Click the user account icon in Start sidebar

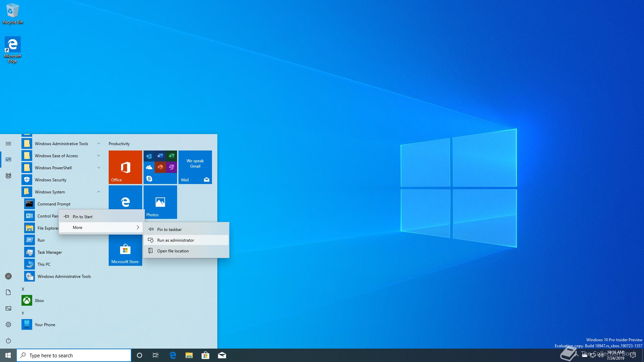point(8,276)
